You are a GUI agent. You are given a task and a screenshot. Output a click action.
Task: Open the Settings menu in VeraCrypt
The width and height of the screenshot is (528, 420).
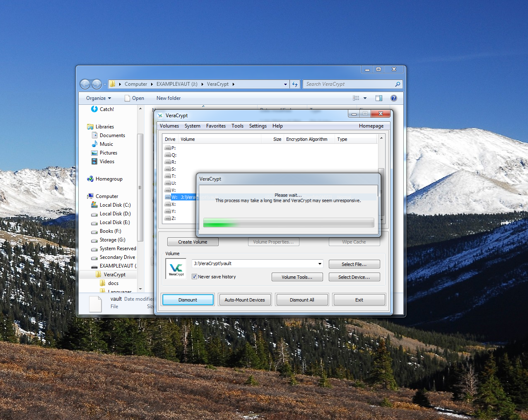[258, 126]
